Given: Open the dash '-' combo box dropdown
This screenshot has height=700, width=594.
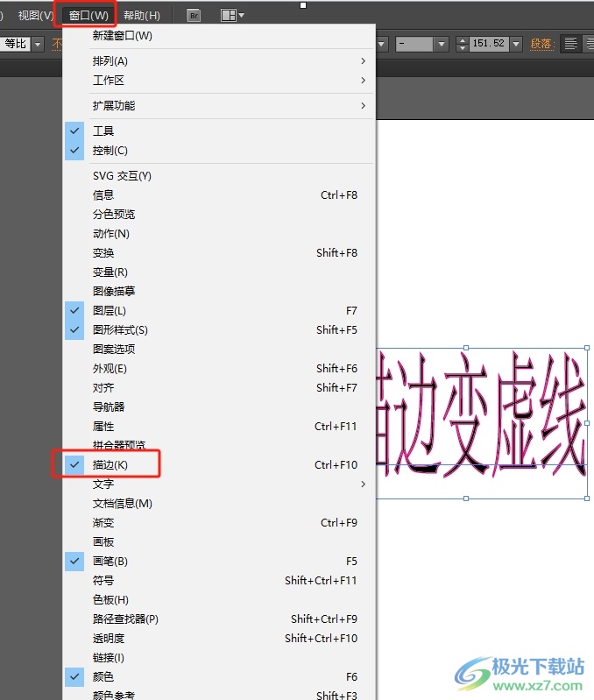Looking at the screenshot, I should (x=442, y=44).
